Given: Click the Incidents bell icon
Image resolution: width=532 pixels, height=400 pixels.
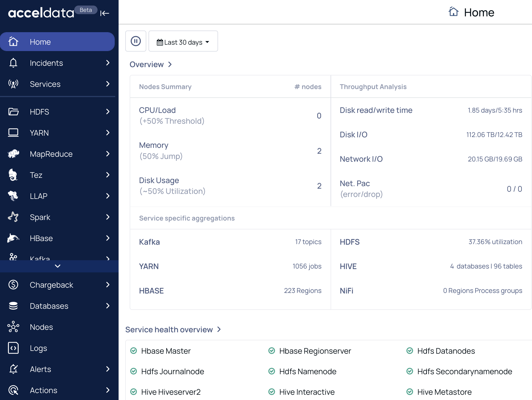Looking at the screenshot, I should click(x=13, y=63).
